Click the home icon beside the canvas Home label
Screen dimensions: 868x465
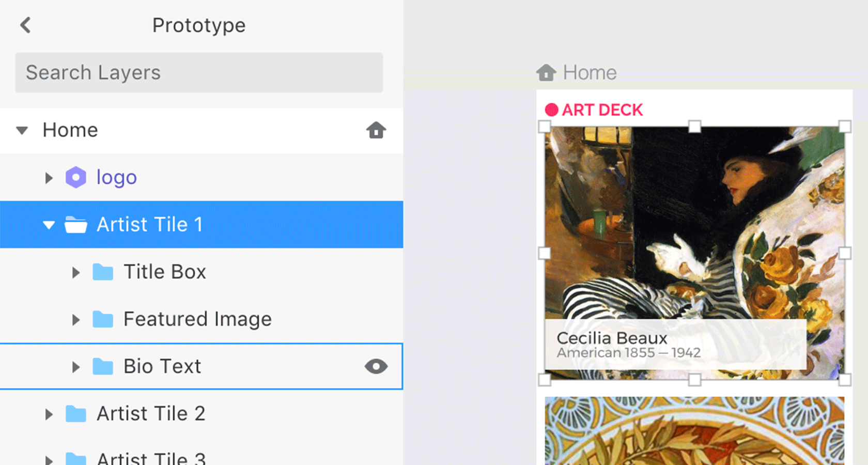coord(547,72)
